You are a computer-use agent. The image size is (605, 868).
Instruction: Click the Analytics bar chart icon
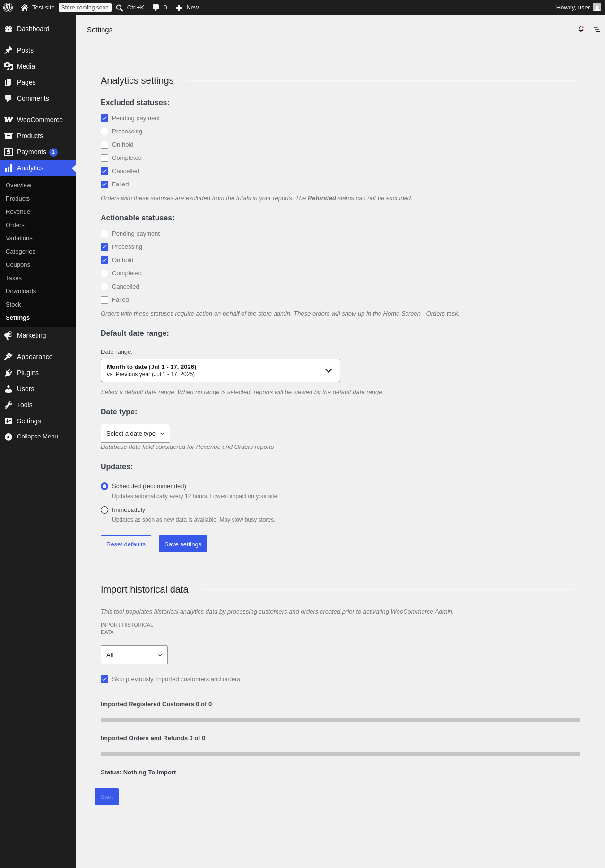[x=9, y=168]
